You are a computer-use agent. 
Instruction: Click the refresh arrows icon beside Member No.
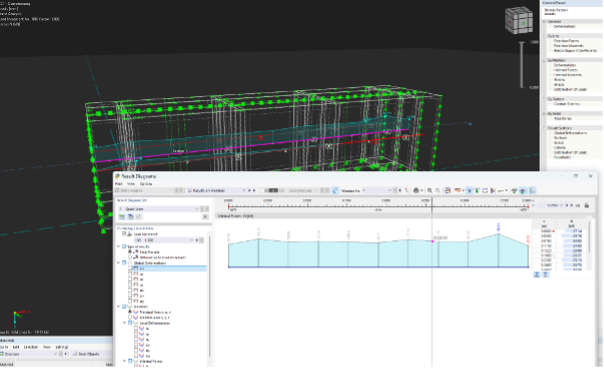point(335,190)
